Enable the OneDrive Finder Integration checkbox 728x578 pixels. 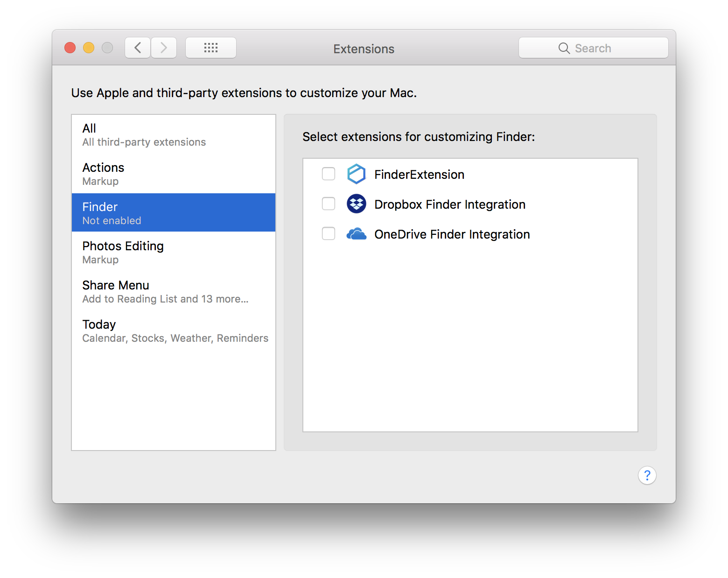pyautogui.click(x=329, y=233)
